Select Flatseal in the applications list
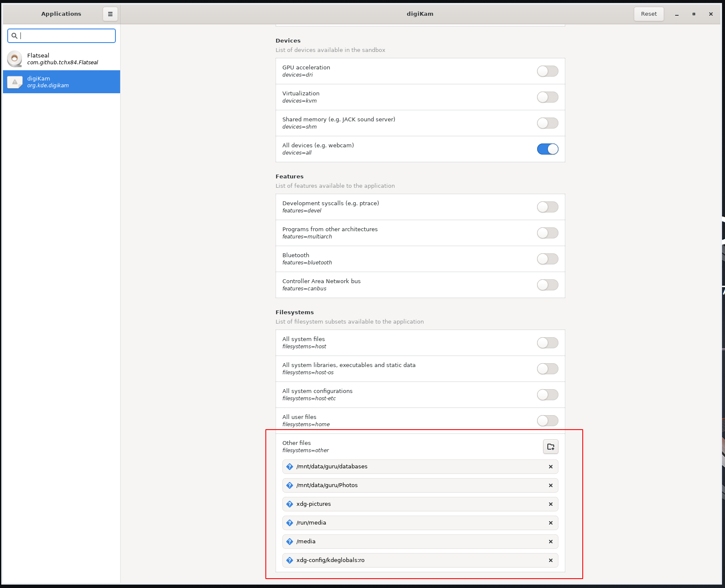The width and height of the screenshot is (725, 588). point(62,59)
